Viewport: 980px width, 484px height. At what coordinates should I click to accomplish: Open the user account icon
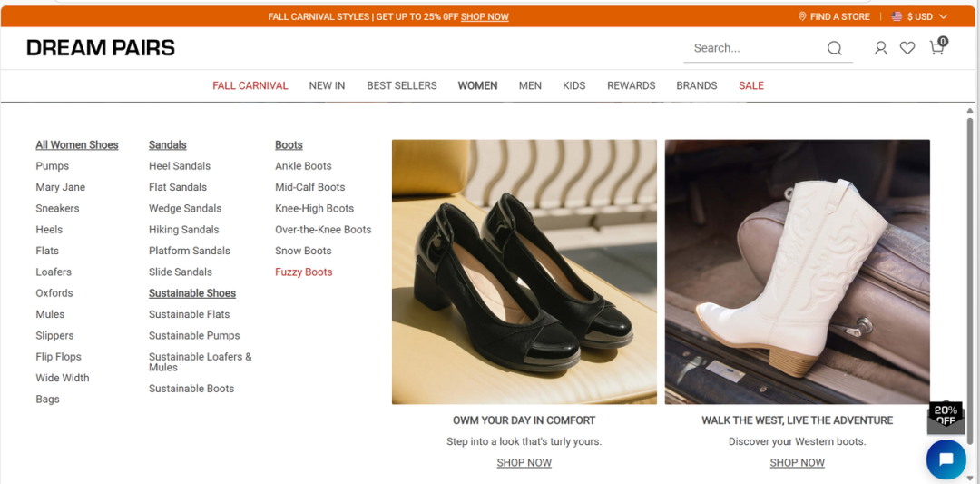(x=880, y=48)
